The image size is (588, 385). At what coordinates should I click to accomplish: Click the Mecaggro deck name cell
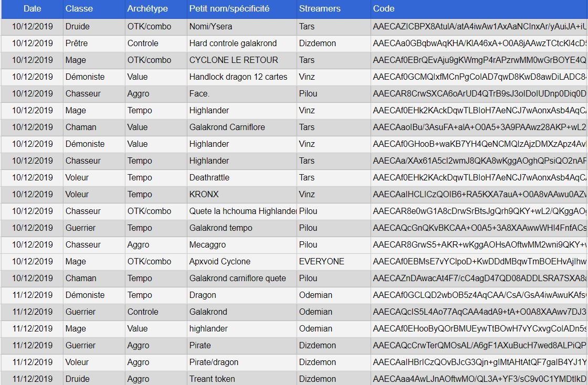(207, 244)
